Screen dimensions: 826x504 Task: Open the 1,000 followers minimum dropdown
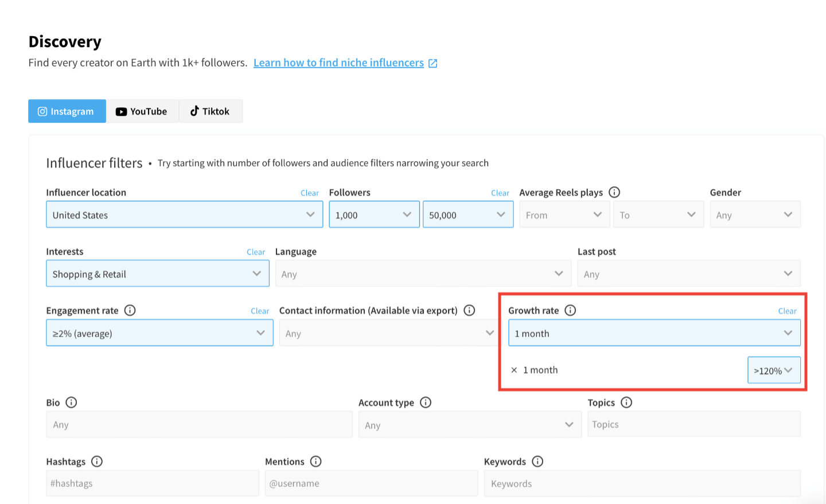[x=374, y=214]
